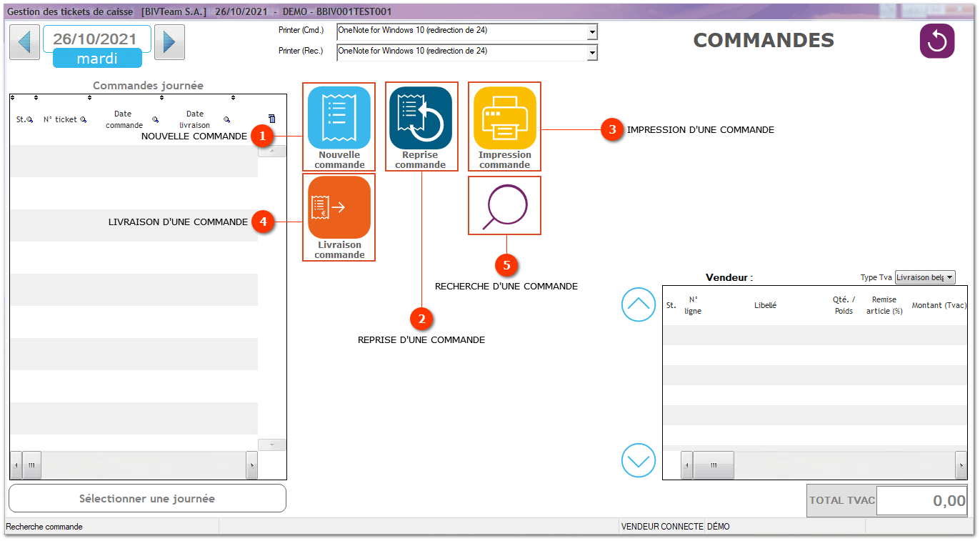
Task: Go to the previous day with left arrow
Action: pyautogui.click(x=24, y=42)
